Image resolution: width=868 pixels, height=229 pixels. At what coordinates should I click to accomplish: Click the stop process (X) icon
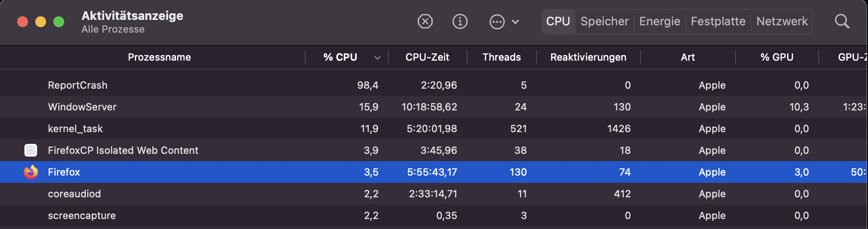[x=425, y=21]
